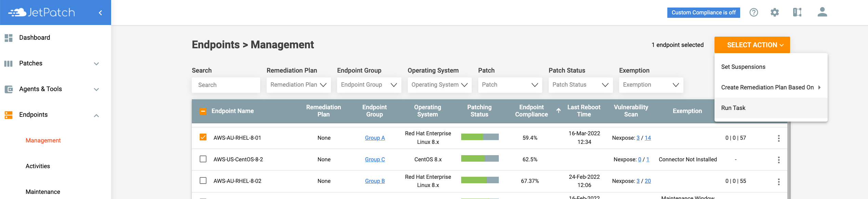This screenshot has height=199, width=868.
Task: Click the Custom Compliance is off button
Action: pos(703,12)
